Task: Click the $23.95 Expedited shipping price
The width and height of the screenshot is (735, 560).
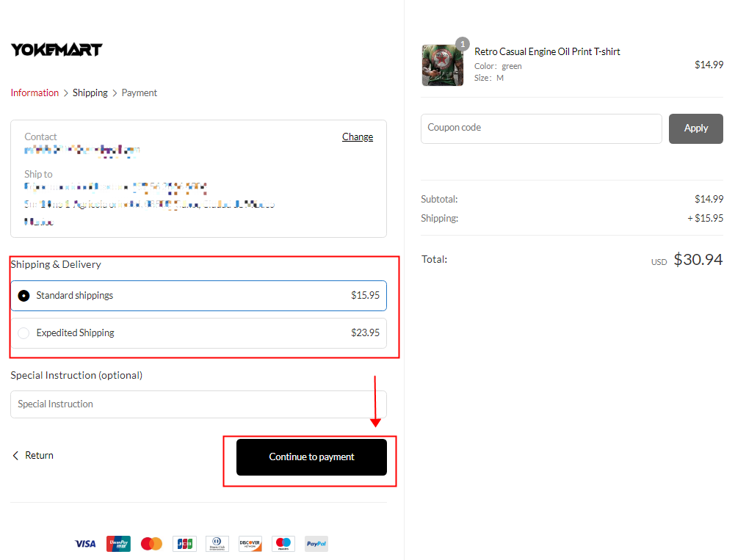Action: 365,332
